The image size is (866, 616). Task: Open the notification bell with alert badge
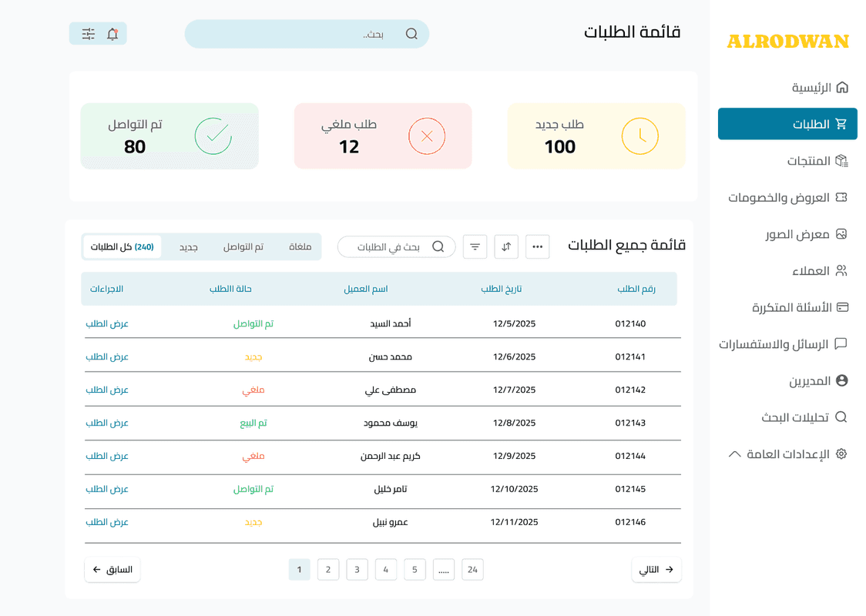pos(112,34)
